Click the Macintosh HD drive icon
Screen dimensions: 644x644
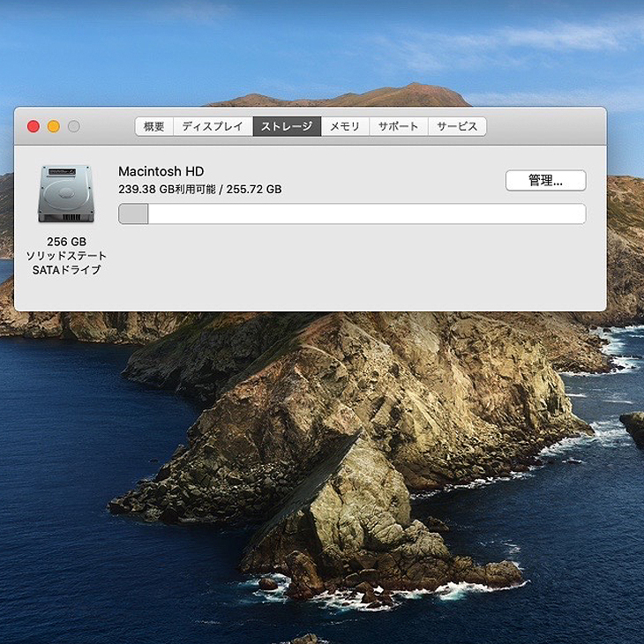[x=66, y=193]
